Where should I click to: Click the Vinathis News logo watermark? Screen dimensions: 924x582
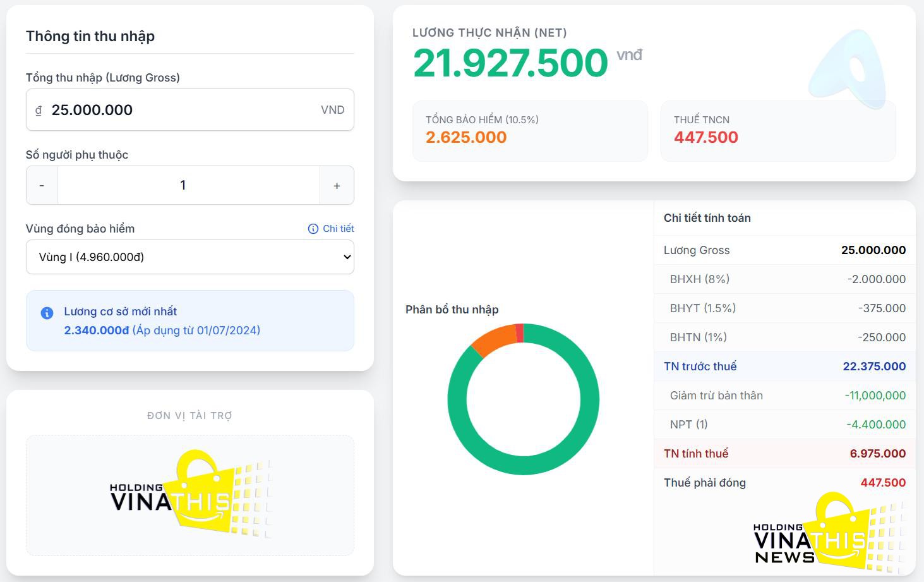827,534
